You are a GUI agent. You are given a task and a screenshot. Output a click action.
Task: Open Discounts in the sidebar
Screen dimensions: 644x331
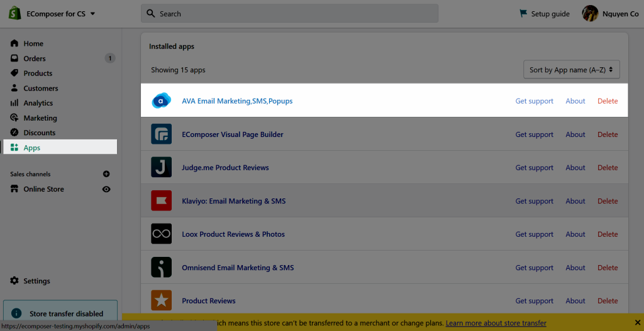click(x=40, y=133)
